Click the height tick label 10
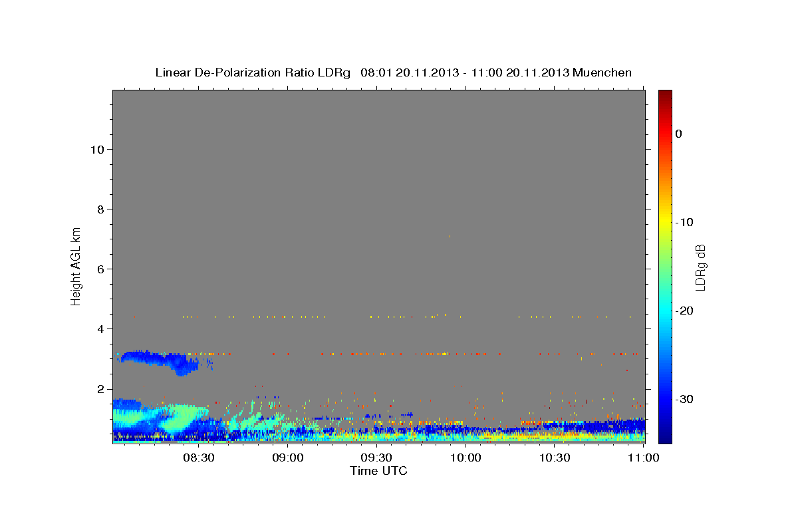 click(x=99, y=150)
